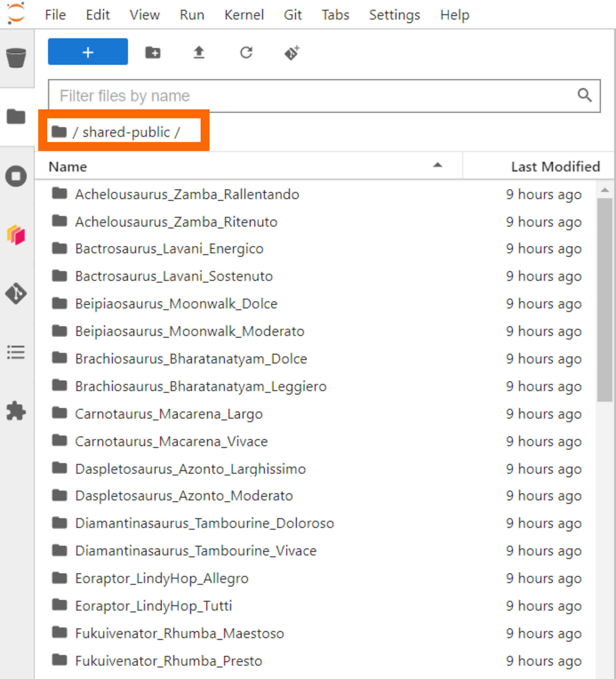Screen dimensions: 616x679
Task: Open Running Terminals and Kernels sidebar panel
Action: tap(16, 176)
